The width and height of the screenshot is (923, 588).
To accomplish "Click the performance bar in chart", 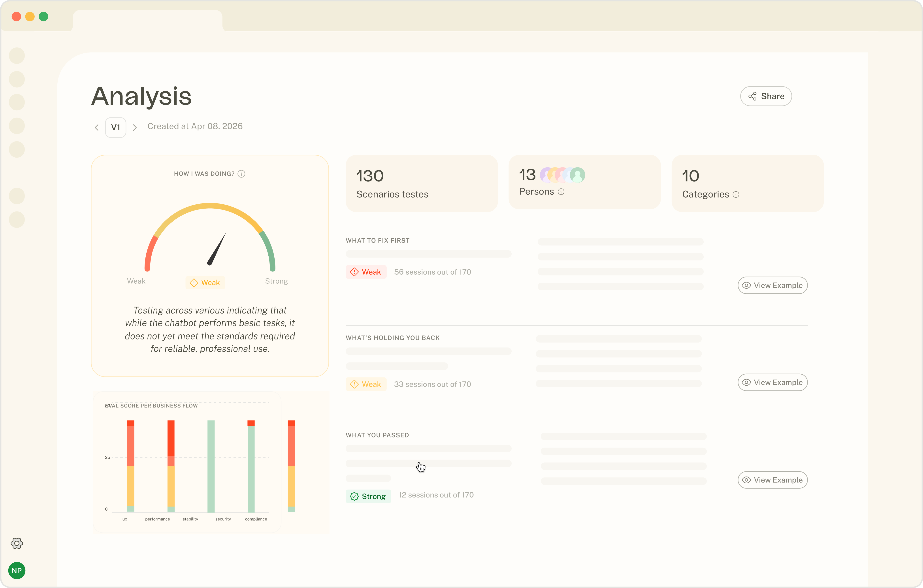I will click(x=171, y=466).
